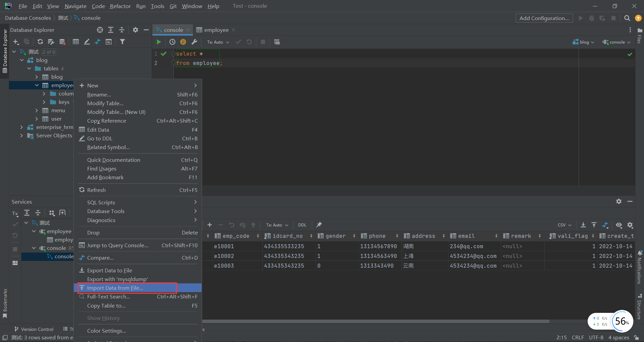
Task: Open Database Explorer gear settings
Action: [x=136, y=30]
